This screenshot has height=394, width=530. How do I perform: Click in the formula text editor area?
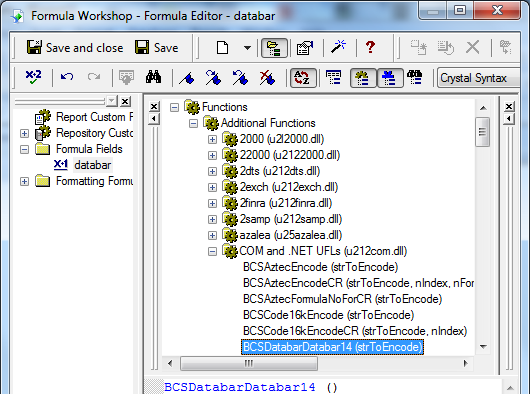323,387
